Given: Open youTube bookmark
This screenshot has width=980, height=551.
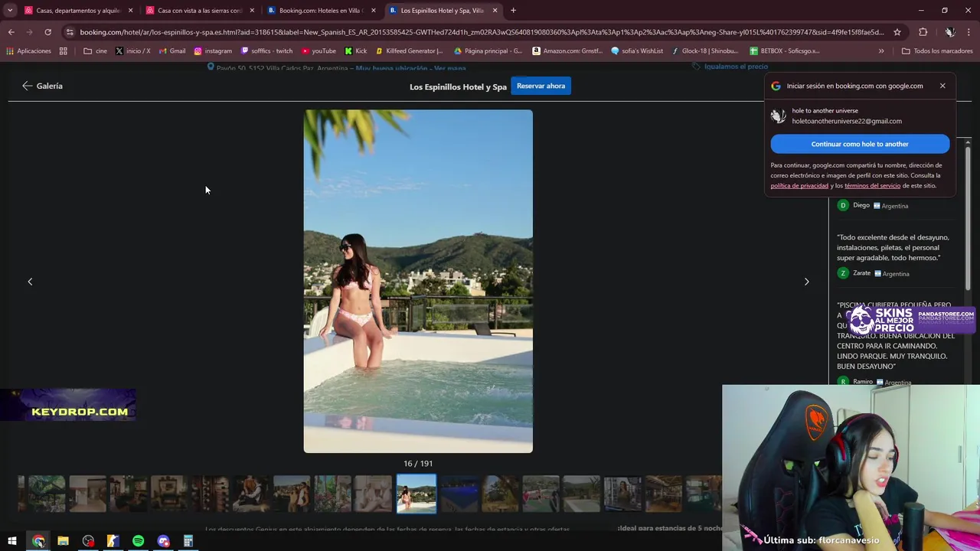Looking at the screenshot, I should click(x=318, y=51).
